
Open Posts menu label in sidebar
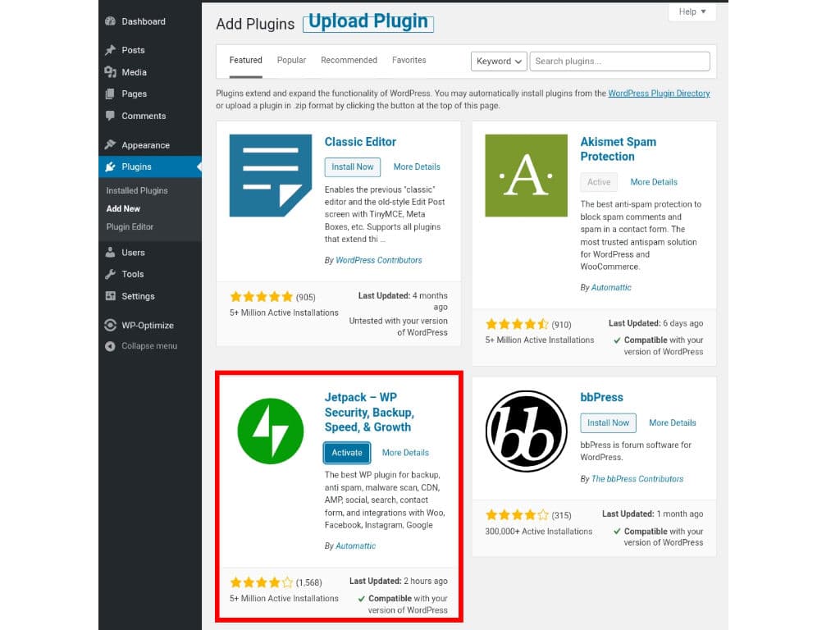tap(133, 50)
